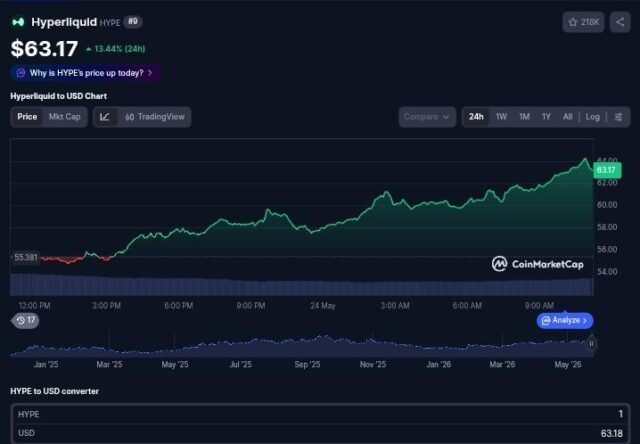The width and height of the screenshot is (640, 444).
Task: Open chart settings sliders icon
Action: [618, 117]
